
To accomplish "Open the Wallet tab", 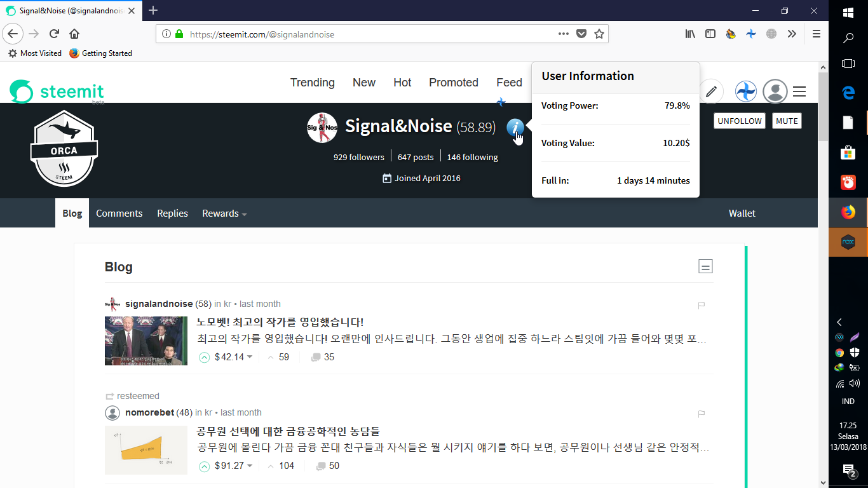I will pos(742,213).
